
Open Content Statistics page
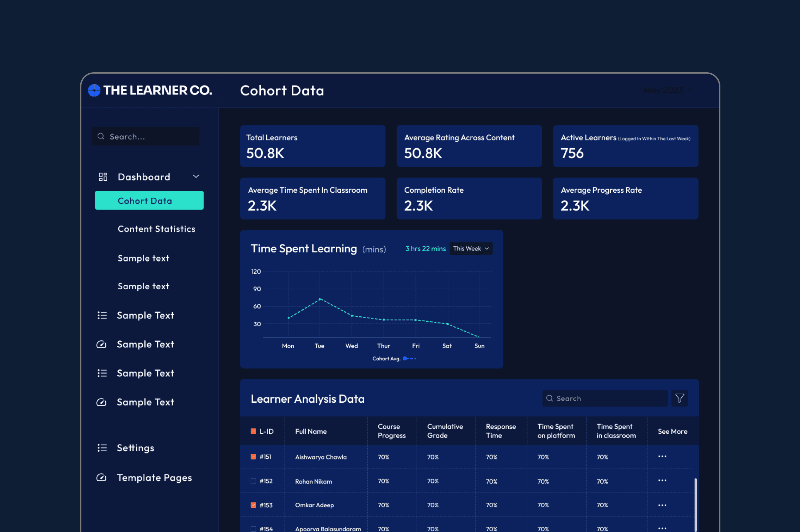156,229
